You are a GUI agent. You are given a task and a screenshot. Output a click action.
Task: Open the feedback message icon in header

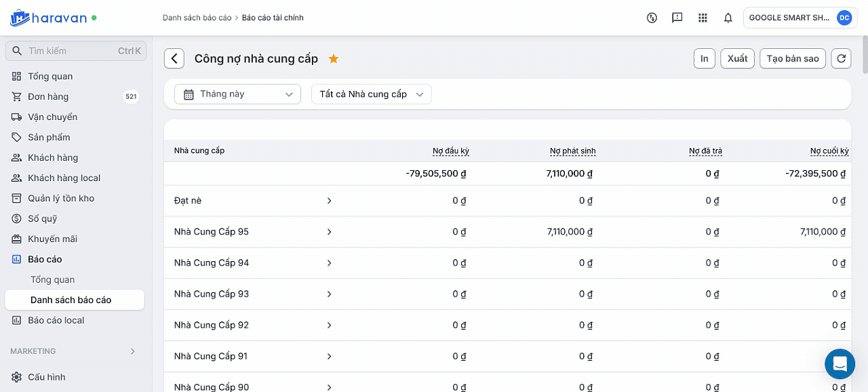(x=677, y=18)
